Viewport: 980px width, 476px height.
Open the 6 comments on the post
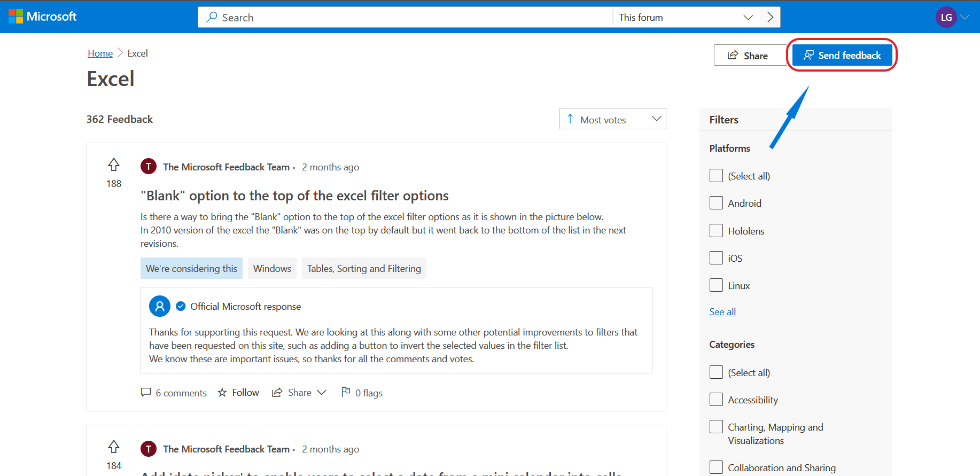tap(174, 393)
